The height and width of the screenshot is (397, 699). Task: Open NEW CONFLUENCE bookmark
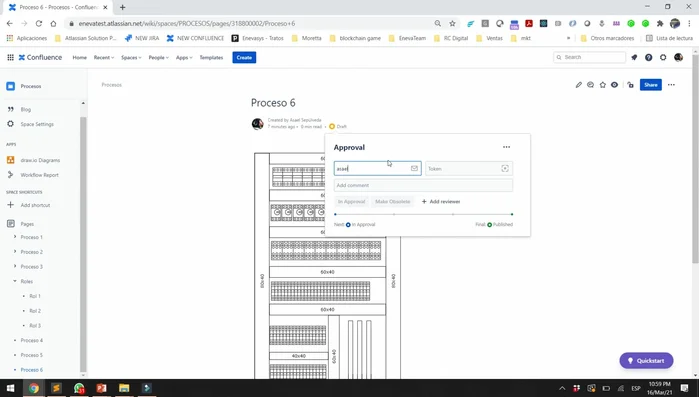[195, 38]
